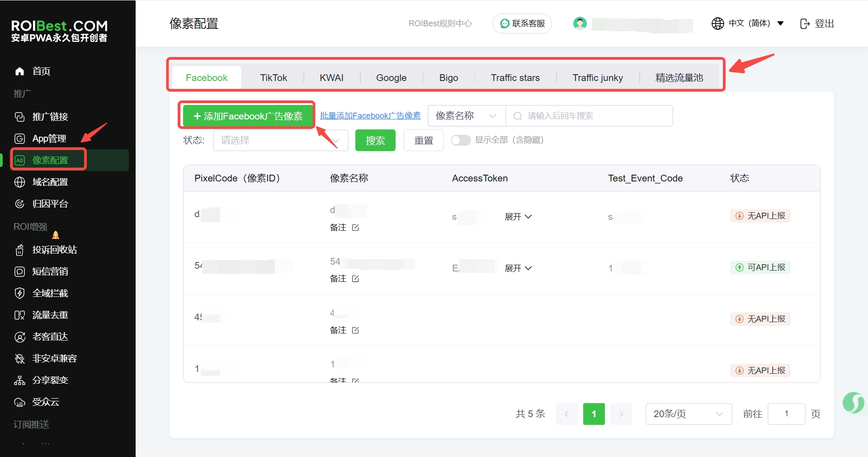Click the search magnifier icon in pixel search box
Image resolution: width=868 pixels, height=457 pixels.
518,116
